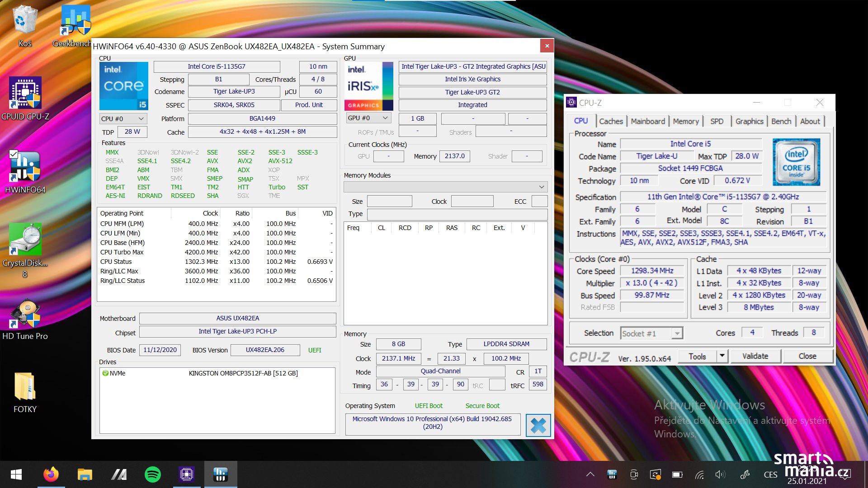Switch to the SPD tab in CPU-Z
The image size is (868, 488).
pos(717,121)
